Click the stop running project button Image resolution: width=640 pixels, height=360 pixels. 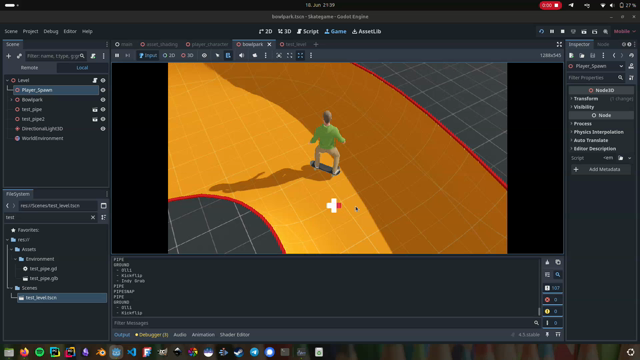562,31
